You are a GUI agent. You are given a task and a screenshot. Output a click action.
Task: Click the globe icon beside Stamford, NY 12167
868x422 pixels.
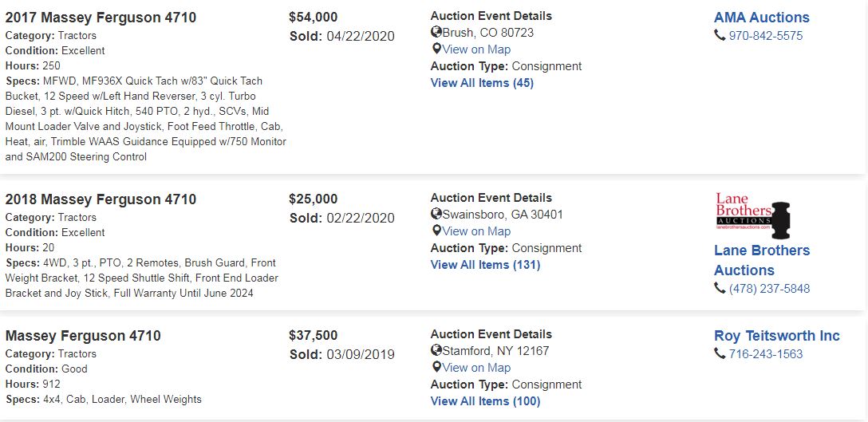[436, 351]
